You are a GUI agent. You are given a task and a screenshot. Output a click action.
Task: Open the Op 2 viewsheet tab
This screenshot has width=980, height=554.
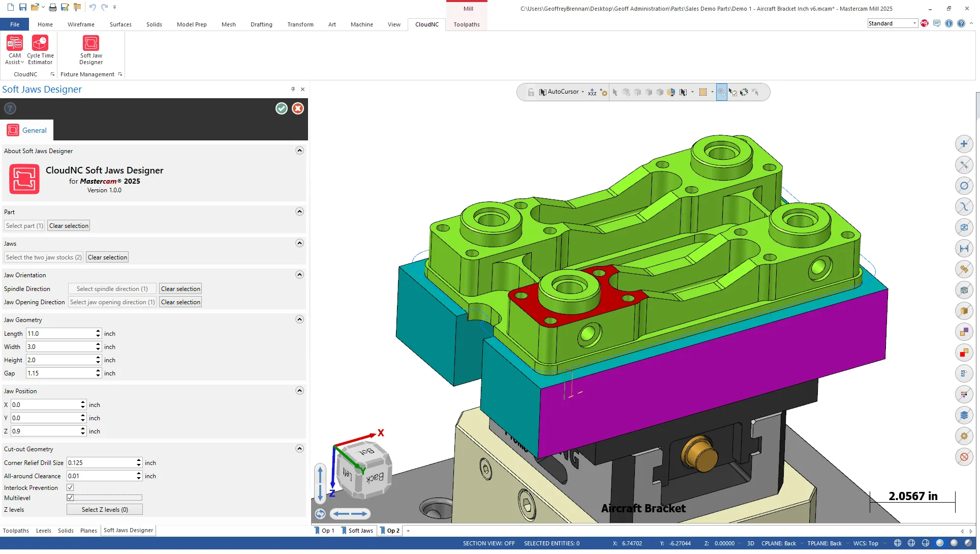point(392,531)
